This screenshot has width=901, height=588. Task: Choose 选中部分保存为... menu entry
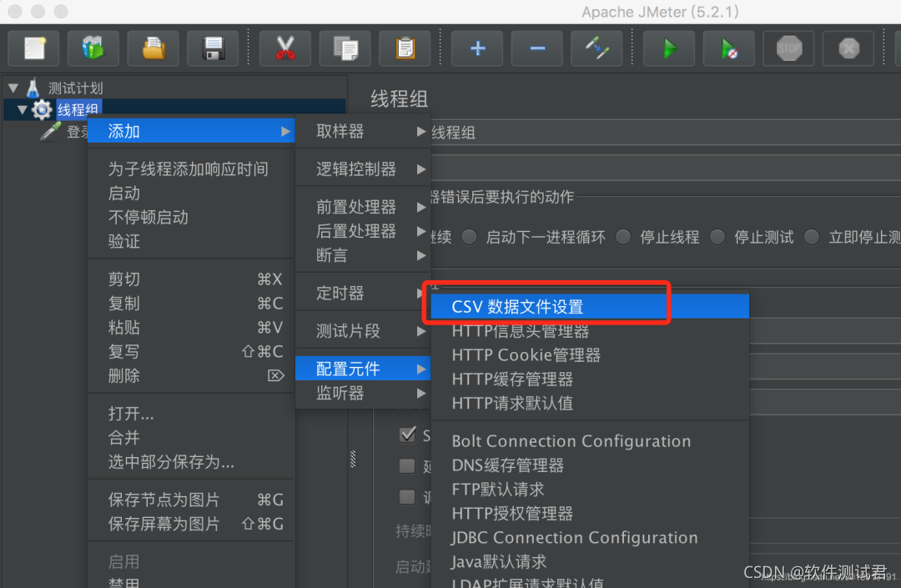pyautogui.click(x=191, y=462)
